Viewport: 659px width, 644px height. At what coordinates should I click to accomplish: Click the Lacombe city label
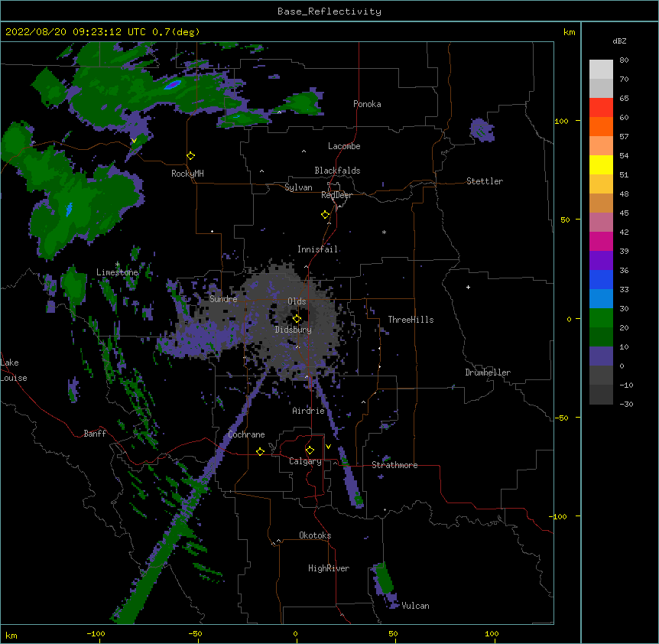[344, 146]
